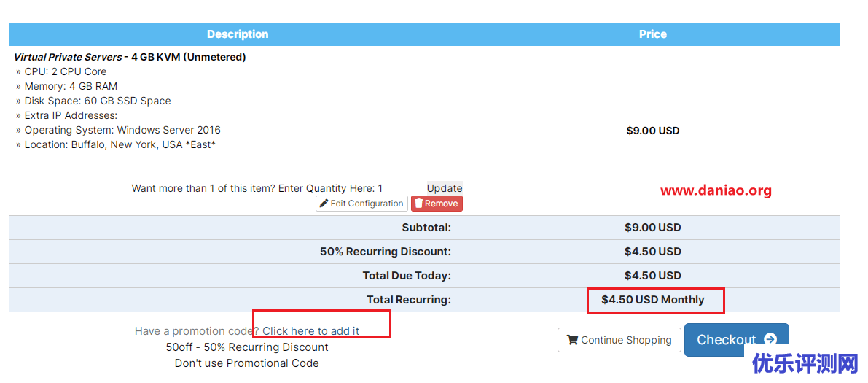Click the trash icon on Remove

point(419,204)
